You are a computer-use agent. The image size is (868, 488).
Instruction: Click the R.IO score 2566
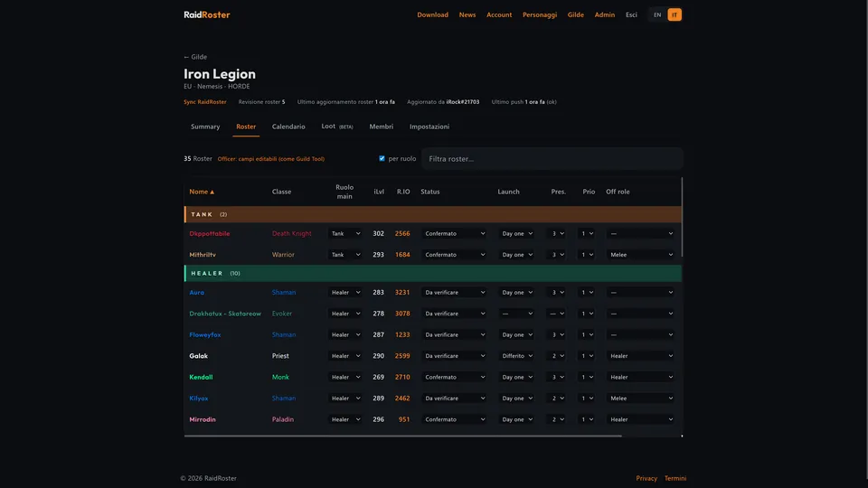(x=402, y=233)
